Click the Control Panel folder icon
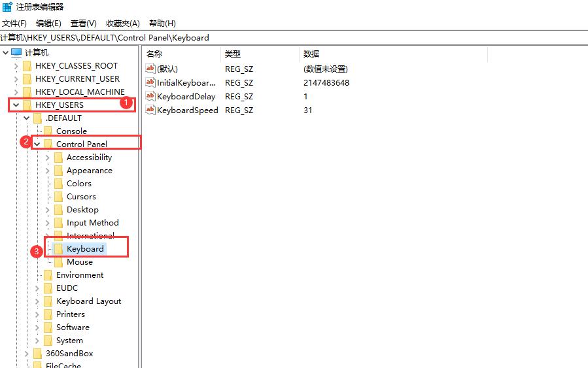Image resolution: width=588 pixels, height=368 pixels. (x=48, y=144)
